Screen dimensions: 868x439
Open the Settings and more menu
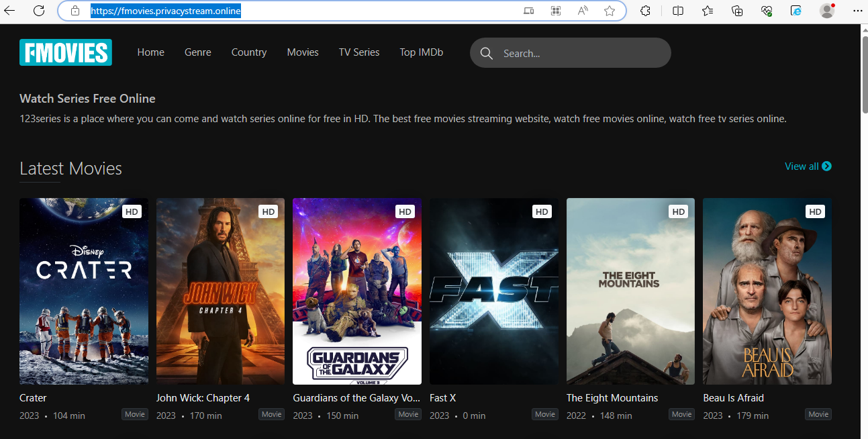pos(857,11)
